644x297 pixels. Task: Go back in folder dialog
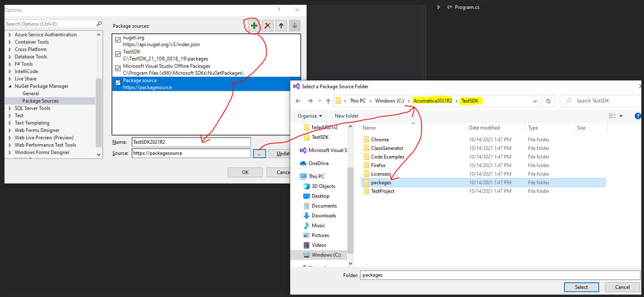[x=298, y=101]
